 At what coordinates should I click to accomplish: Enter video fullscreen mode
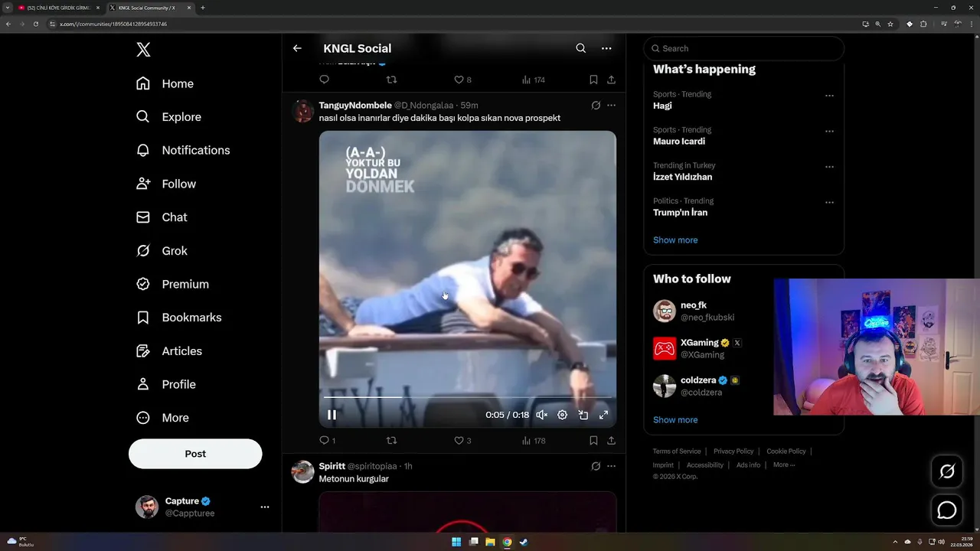[x=603, y=415]
